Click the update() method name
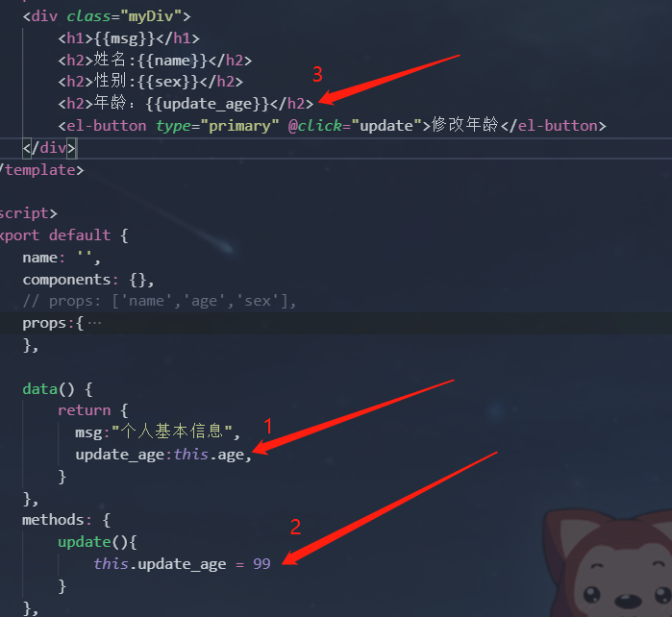 point(85,542)
